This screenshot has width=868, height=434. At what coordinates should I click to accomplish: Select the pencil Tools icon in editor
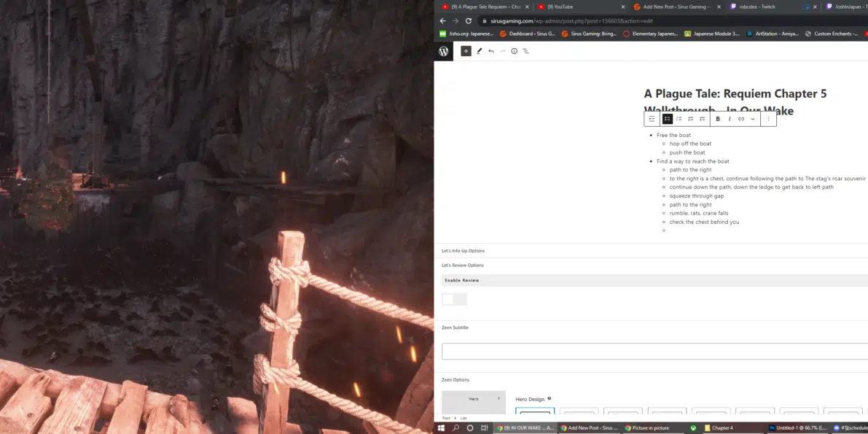[x=480, y=51]
